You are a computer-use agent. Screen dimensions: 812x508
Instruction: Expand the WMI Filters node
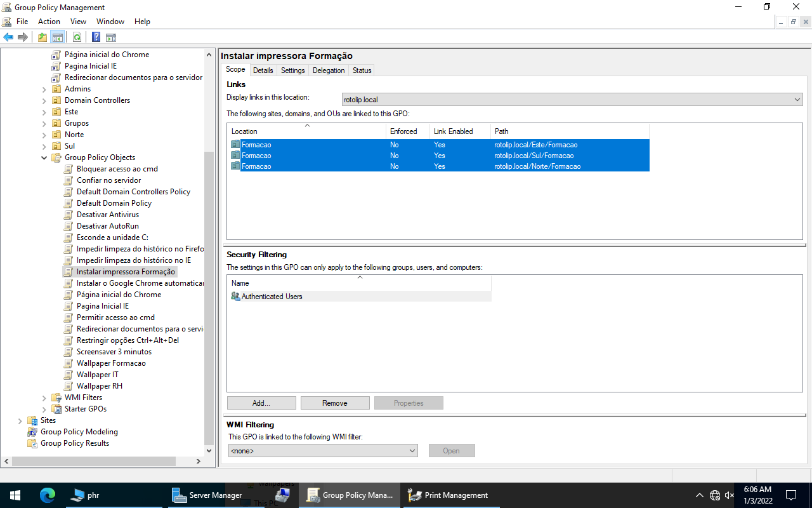point(44,398)
